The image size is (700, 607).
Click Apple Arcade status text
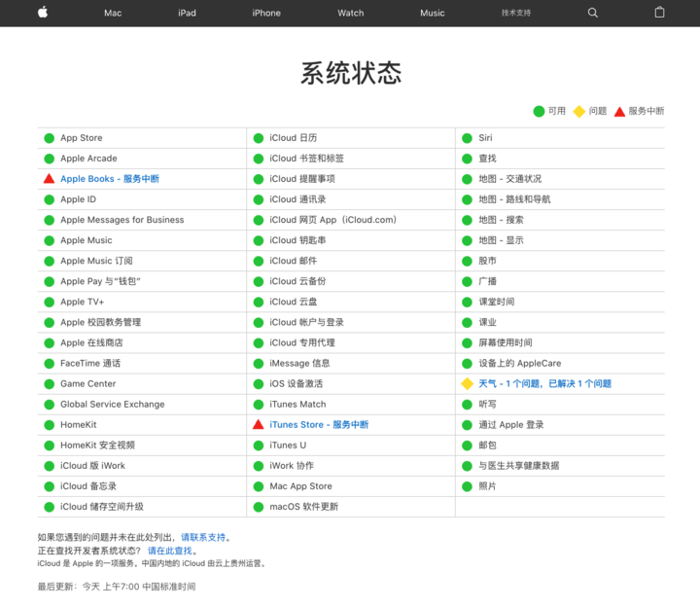tap(88, 159)
